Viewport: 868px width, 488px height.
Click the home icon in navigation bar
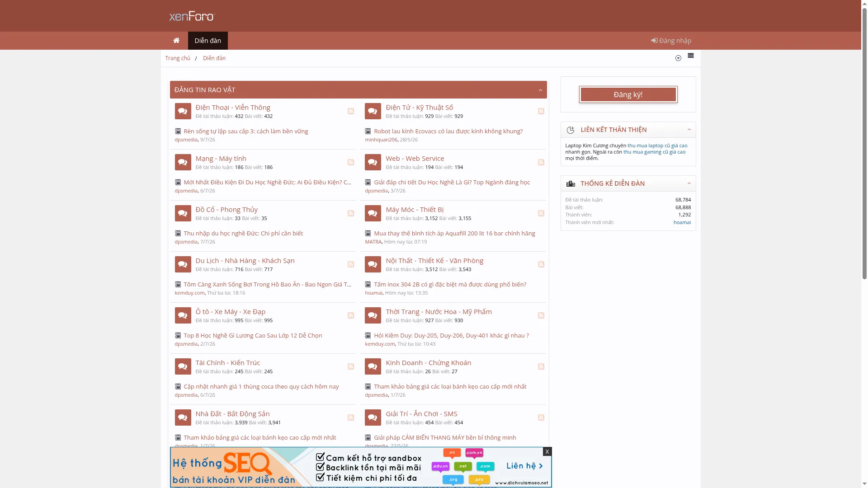tap(176, 41)
